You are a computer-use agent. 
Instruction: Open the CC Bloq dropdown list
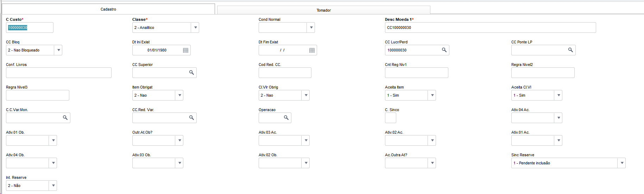click(x=58, y=50)
